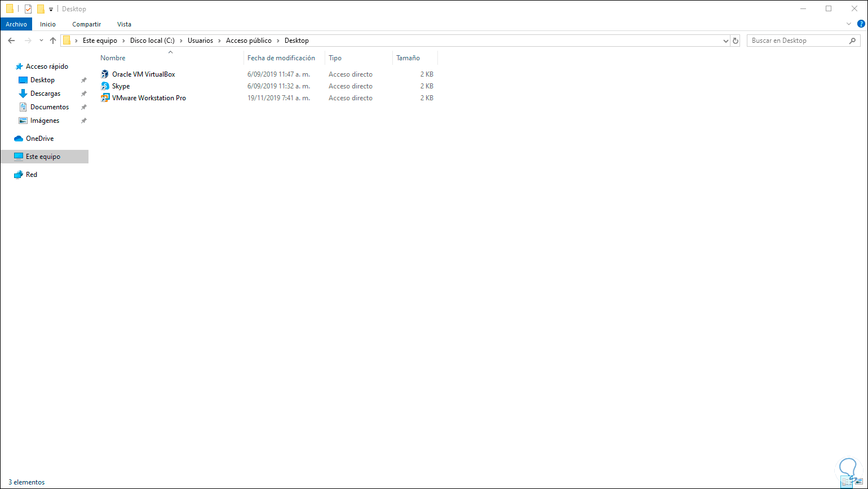
Task: Switch to the Vista ribbon tab
Action: coord(124,24)
